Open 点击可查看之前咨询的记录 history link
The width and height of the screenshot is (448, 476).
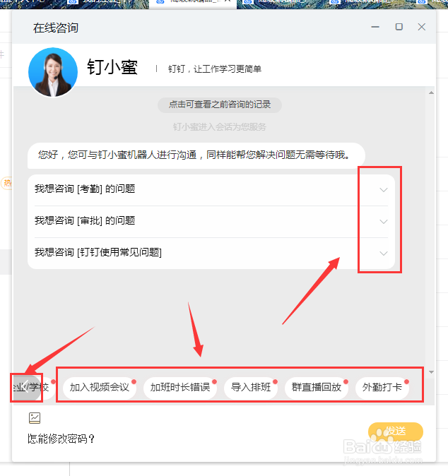coord(220,105)
